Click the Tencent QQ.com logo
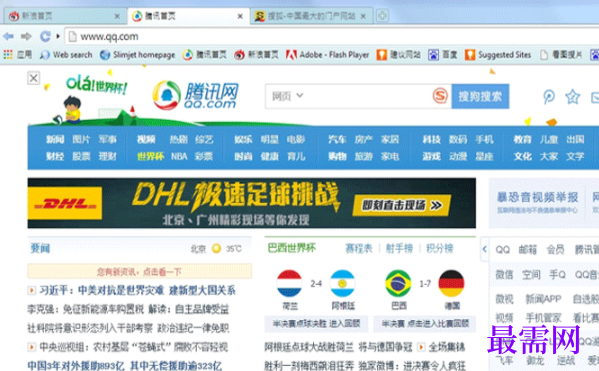 pos(195,95)
